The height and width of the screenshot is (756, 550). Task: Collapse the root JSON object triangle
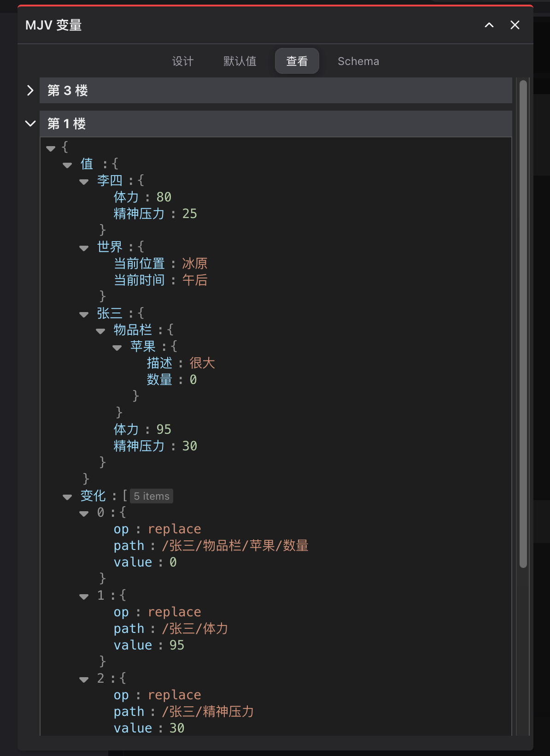pyautogui.click(x=51, y=148)
